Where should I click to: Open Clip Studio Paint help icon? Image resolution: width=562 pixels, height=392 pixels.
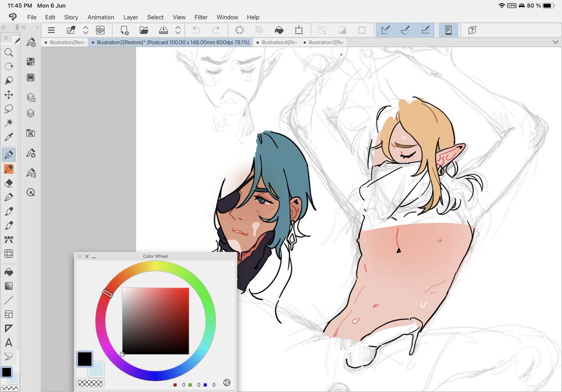coord(471,30)
